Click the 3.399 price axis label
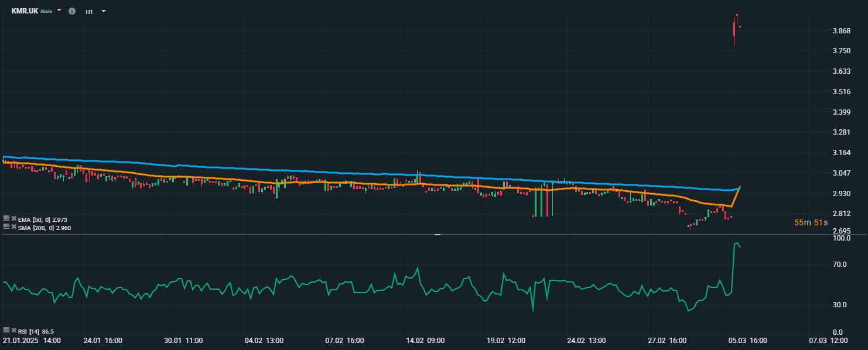The image size is (868, 350). point(840,112)
